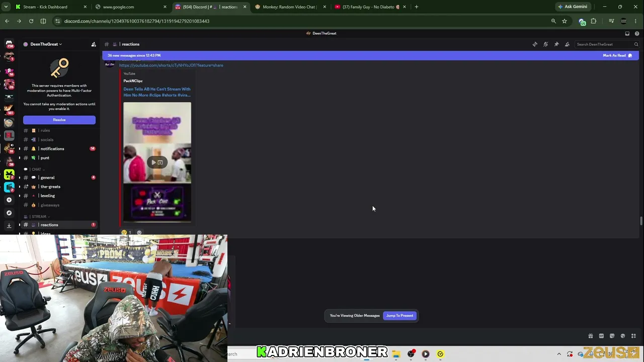Show hidden system tray icons chevron
The width and height of the screenshot is (644, 362).
coord(559,354)
